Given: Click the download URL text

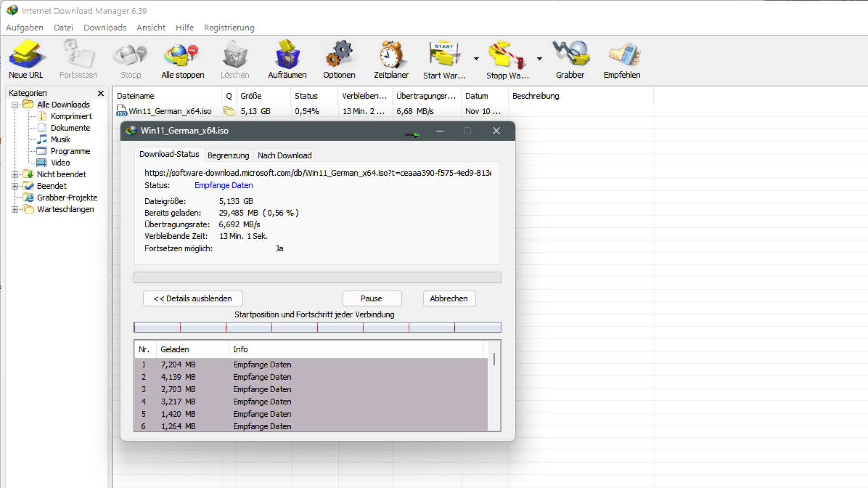Looking at the screenshot, I should pos(318,173).
